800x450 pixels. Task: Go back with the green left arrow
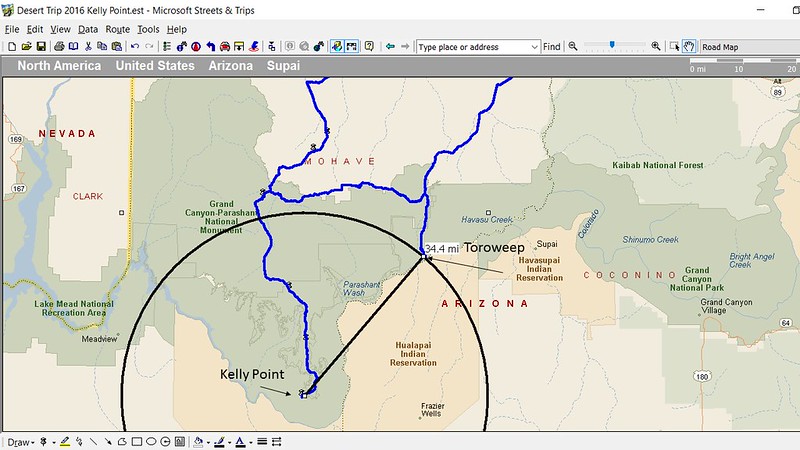(390, 46)
